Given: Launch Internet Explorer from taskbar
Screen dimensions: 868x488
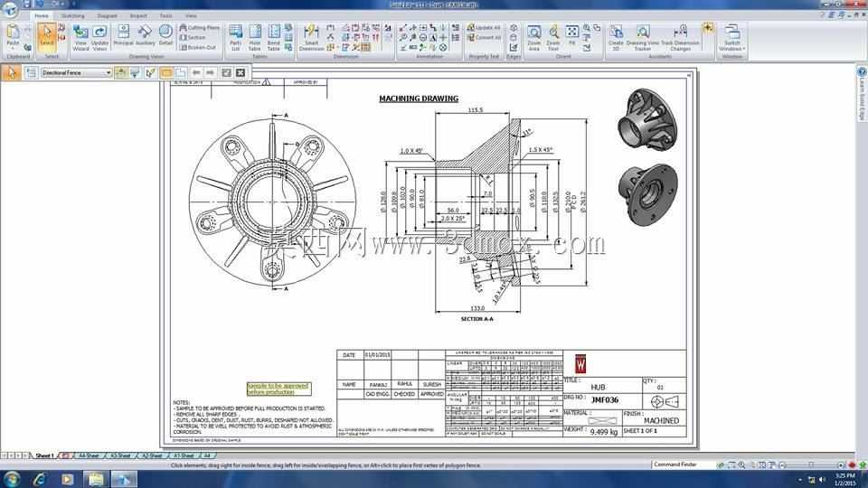Looking at the screenshot, I should point(39,479).
